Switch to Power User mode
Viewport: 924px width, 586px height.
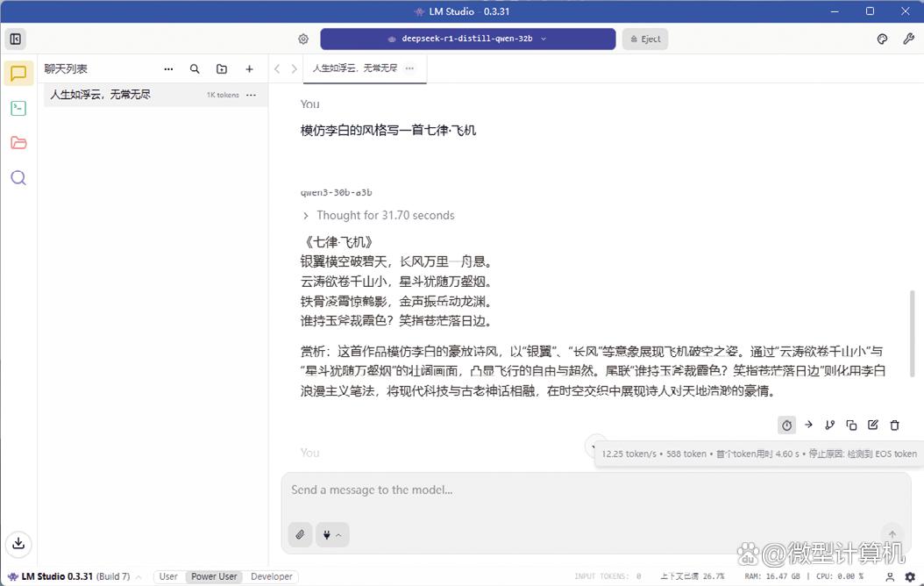214,576
